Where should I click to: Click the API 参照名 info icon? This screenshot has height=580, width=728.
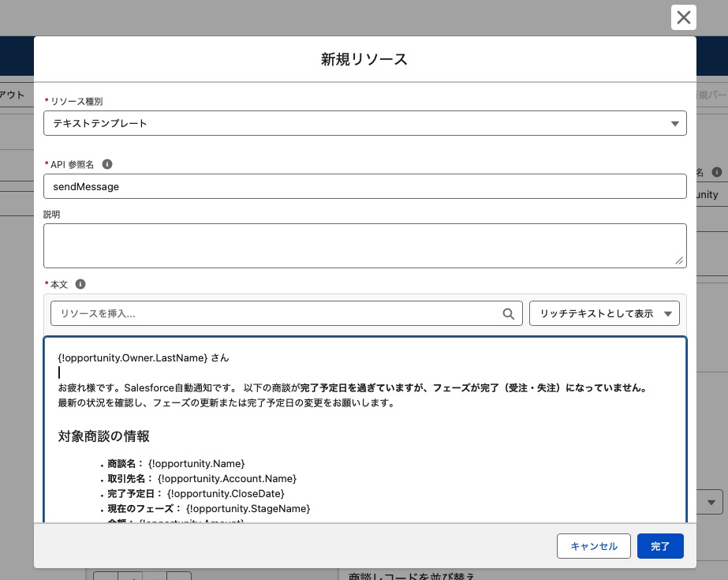click(x=107, y=164)
